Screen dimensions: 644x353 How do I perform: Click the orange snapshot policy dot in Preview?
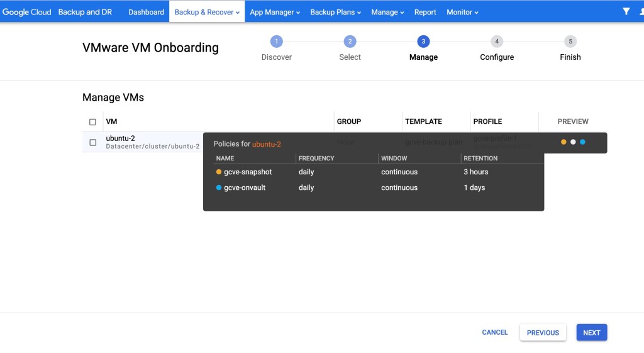563,142
